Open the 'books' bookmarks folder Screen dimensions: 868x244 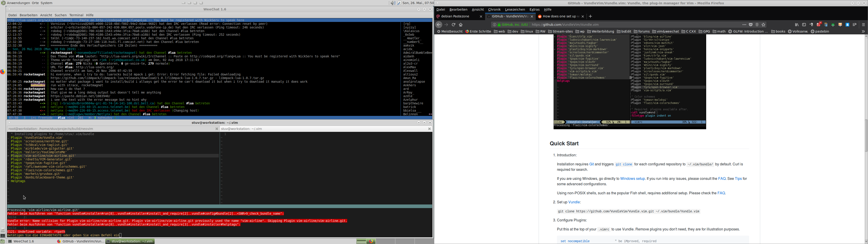click(778, 31)
